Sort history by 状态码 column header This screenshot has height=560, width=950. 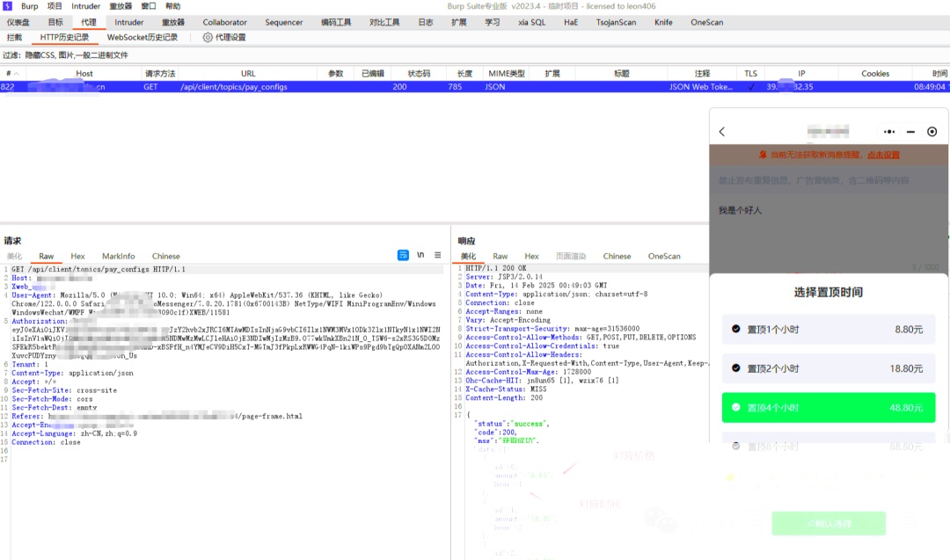(419, 74)
